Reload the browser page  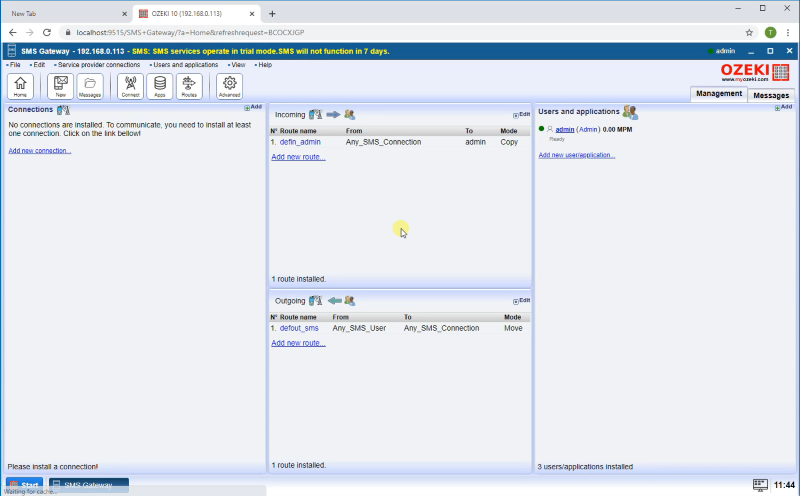coord(47,33)
